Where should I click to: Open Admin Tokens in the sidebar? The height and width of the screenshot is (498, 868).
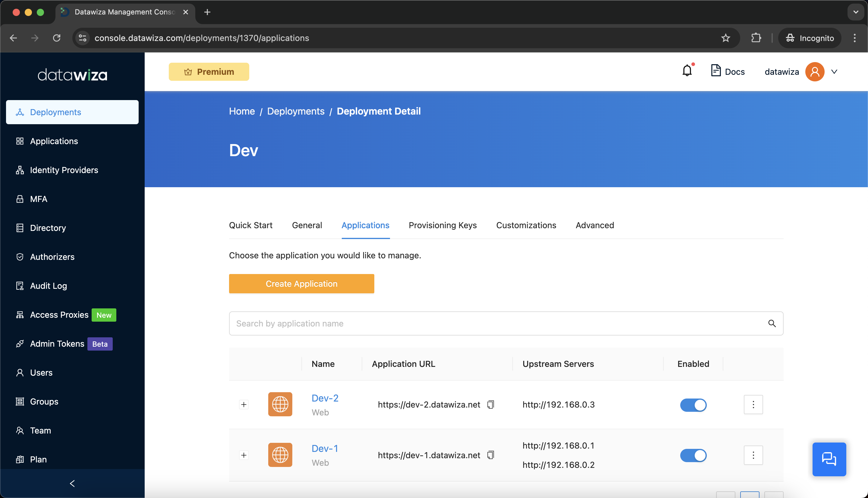pos(72,344)
